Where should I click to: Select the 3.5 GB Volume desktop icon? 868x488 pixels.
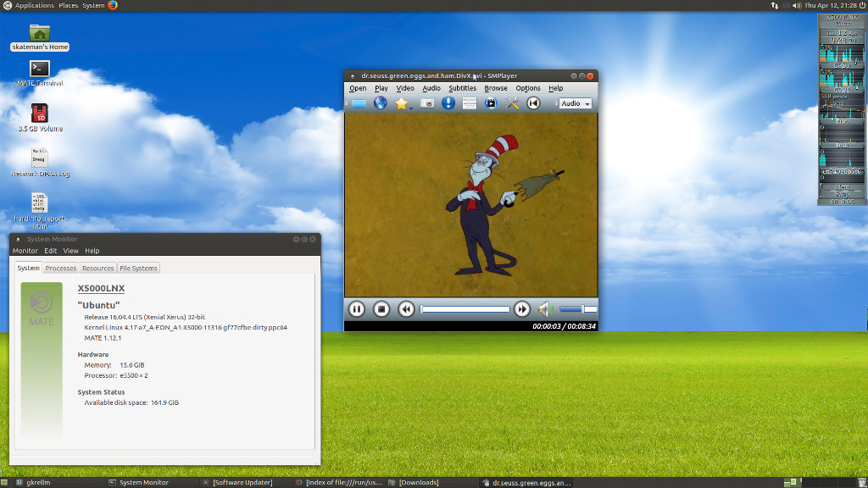coord(40,118)
